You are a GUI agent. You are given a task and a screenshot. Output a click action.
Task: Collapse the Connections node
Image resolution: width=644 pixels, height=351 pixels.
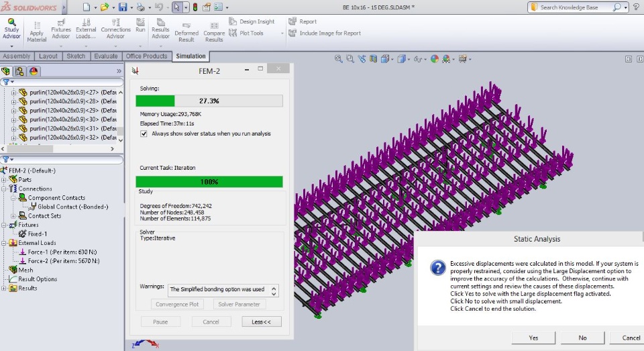pyautogui.click(x=4, y=189)
